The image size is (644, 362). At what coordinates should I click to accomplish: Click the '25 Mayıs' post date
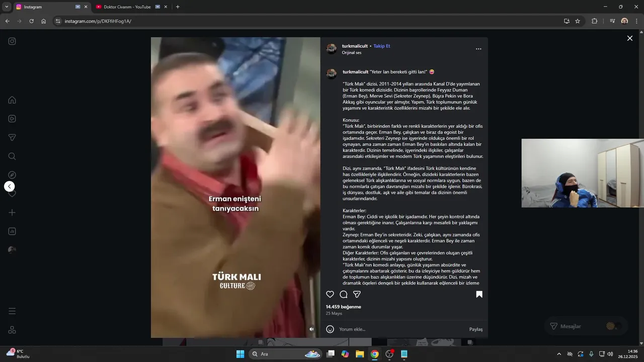click(x=334, y=313)
